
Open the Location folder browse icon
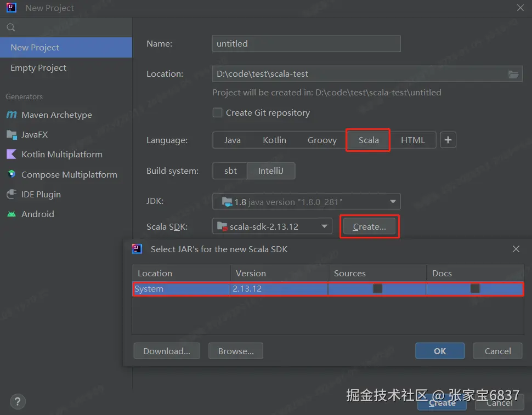(x=513, y=74)
